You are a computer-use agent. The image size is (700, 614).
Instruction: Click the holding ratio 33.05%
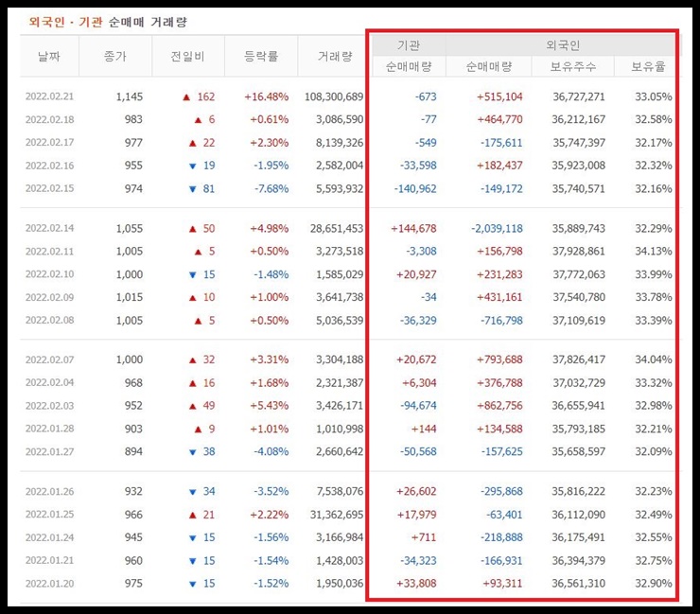coord(654,96)
